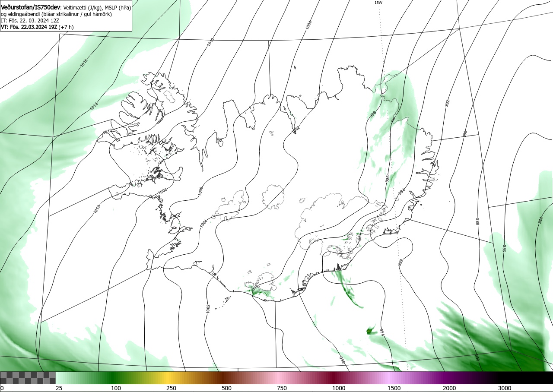Image resolution: width=553 pixels, height=392 pixels.
Task: Select the colorbar value '2000'
Action: click(x=449, y=388)
